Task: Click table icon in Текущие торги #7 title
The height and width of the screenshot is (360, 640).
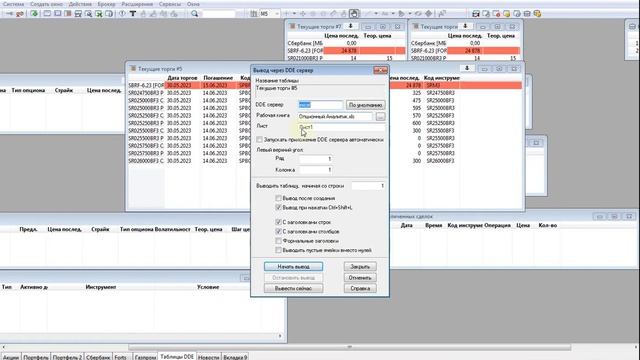Action: [292, 27]
